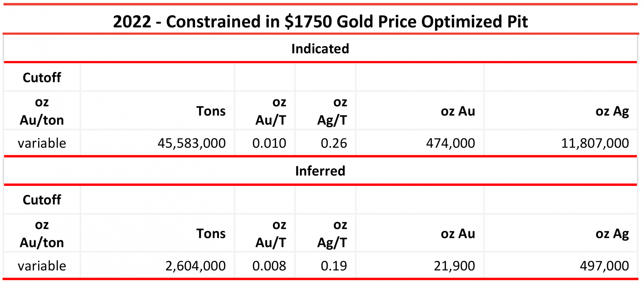Image resolution: width=644 pixels, height=284 pixels.
Task: Select the 11,807,000 oz Ag cell
Action: (x=595, y=143)
